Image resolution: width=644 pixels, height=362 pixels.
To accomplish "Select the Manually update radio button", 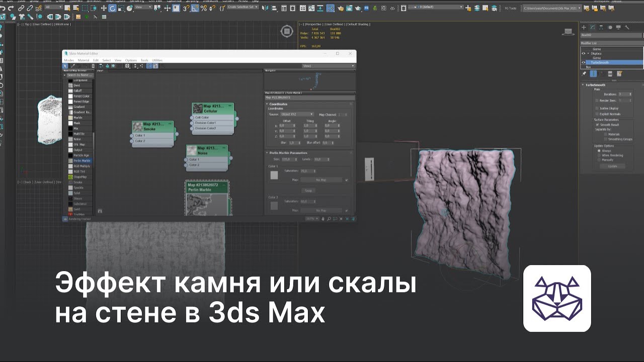I will click(599, 160).
